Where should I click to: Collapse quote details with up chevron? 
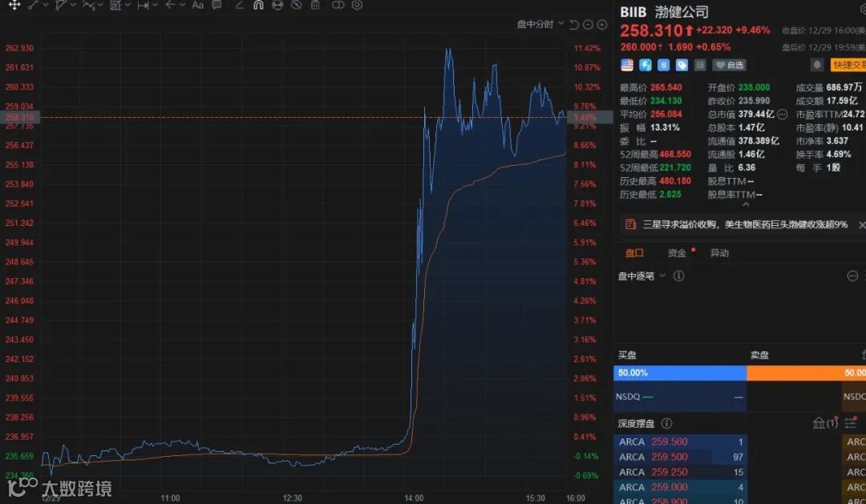746,204
